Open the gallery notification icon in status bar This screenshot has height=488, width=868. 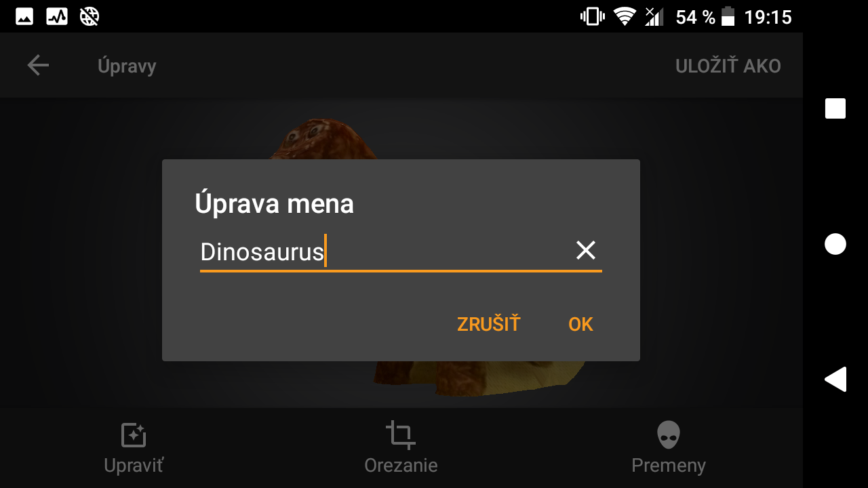pyautogui.click(x=24, y=16)
